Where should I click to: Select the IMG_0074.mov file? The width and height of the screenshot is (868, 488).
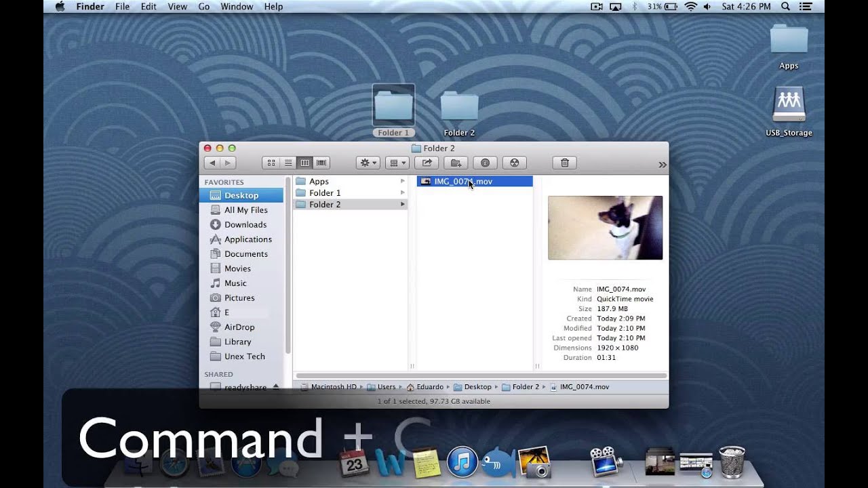475,181
